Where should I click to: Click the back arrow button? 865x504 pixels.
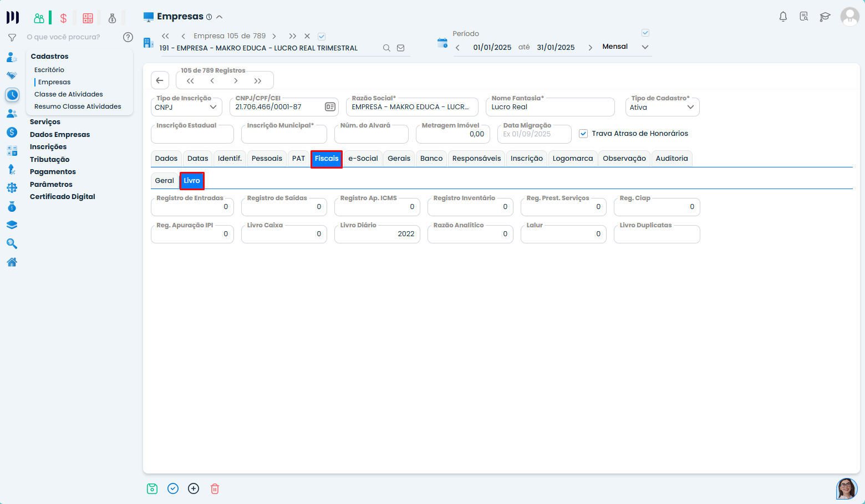pos(160,80)
